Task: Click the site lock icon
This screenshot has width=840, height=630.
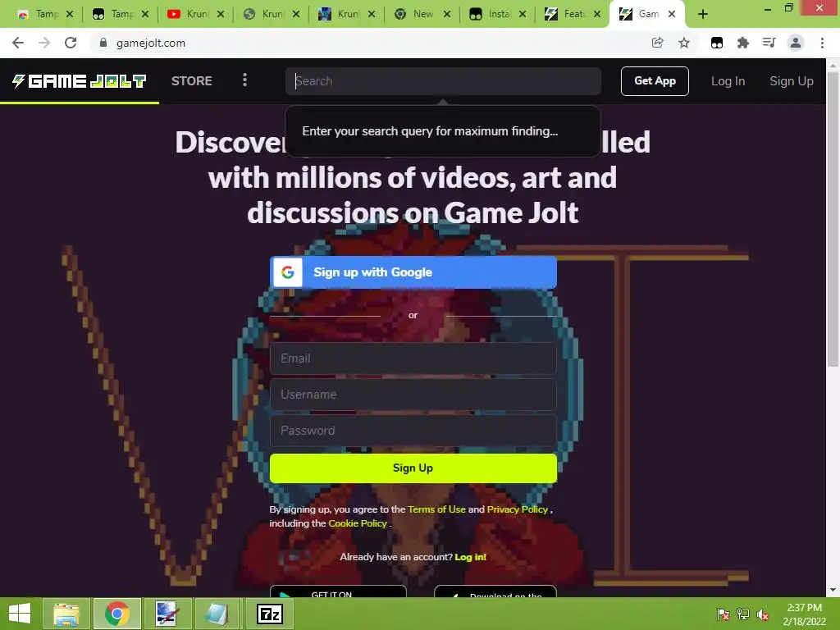Action: pyautogui.click(x=103, y=43)
